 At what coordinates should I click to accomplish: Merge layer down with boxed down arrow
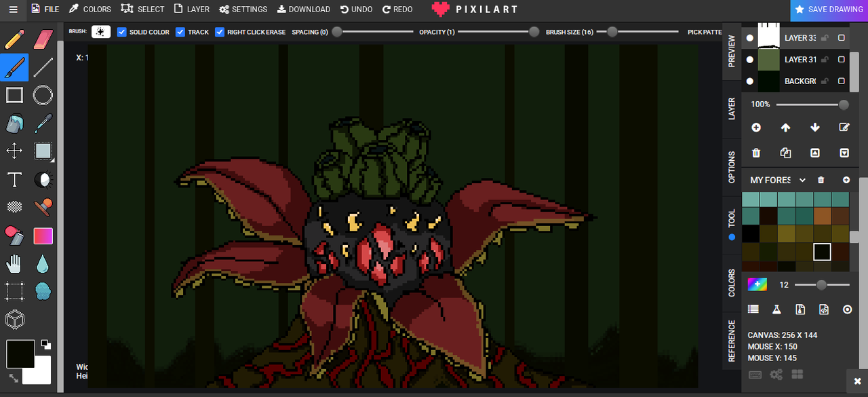tap(844, 153)
